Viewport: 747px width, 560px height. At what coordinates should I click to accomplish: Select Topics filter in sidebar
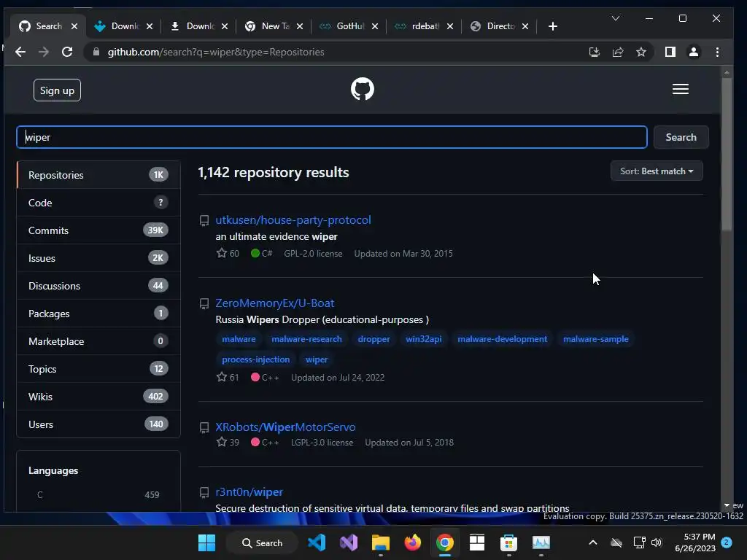98,368
